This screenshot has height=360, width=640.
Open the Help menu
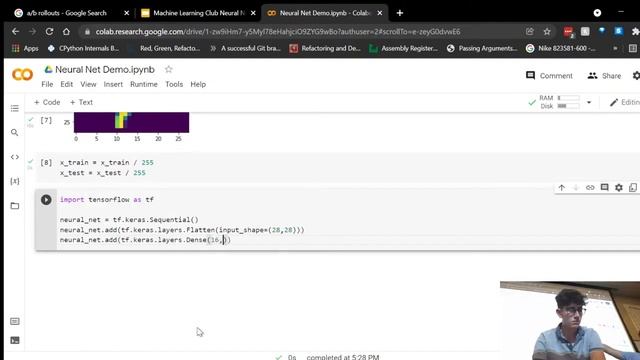point(198,84)
